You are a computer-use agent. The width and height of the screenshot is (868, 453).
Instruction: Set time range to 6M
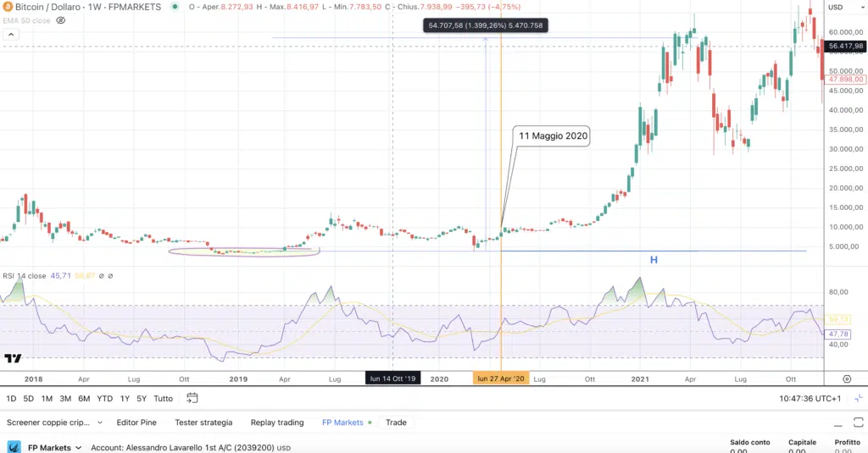(84, 398)
